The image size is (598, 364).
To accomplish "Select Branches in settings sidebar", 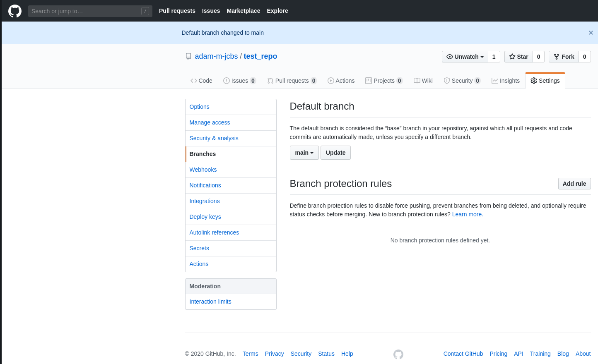I will [231, 154].
